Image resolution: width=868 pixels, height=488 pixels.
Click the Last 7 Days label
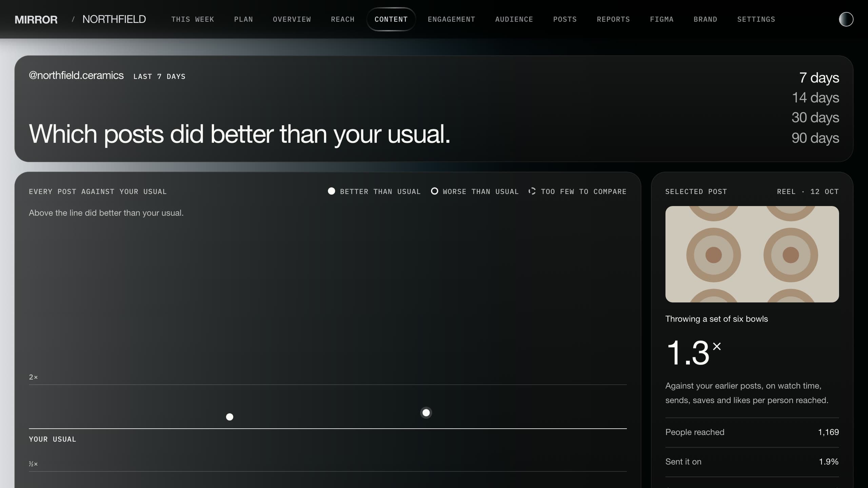pos(159,77)
